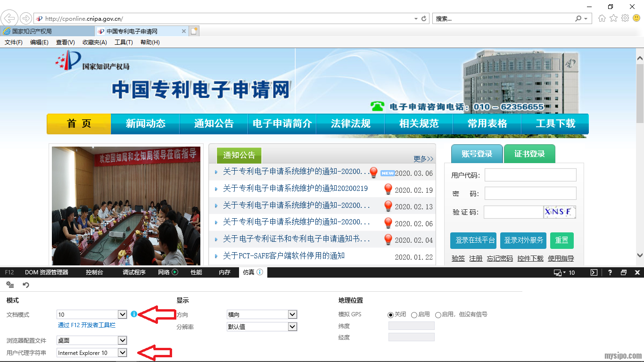Click the unpin developer tools window icon

624,272
